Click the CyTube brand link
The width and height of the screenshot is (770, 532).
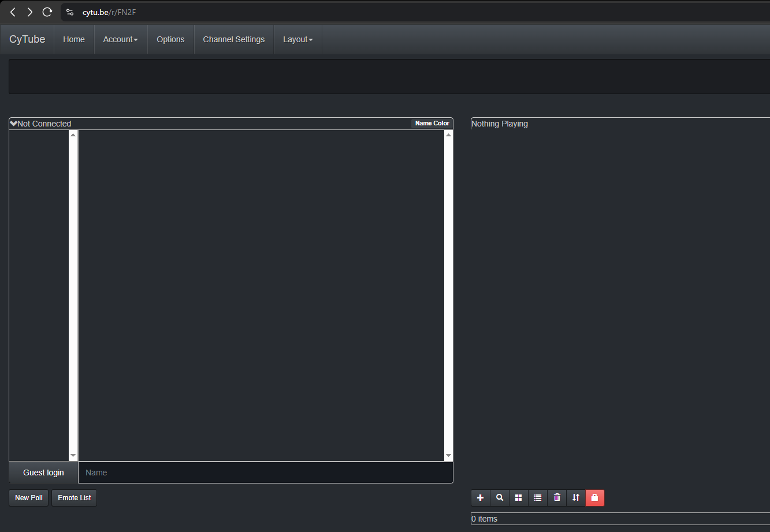tap(27, 39)
